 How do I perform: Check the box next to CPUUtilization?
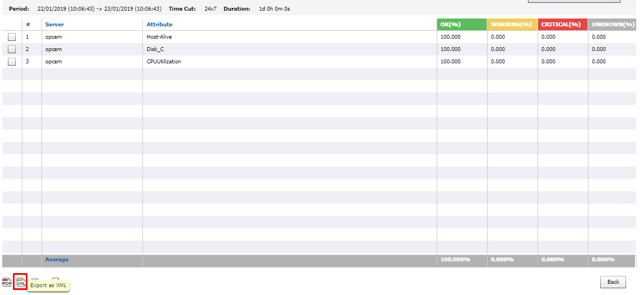(x=12, y=62)
